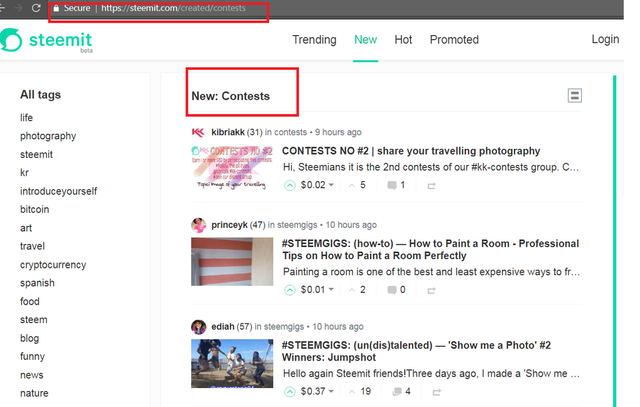Viewport: 640px width, 407px height.
Task: Filter by the steemit tag
Action: [36, 154]
